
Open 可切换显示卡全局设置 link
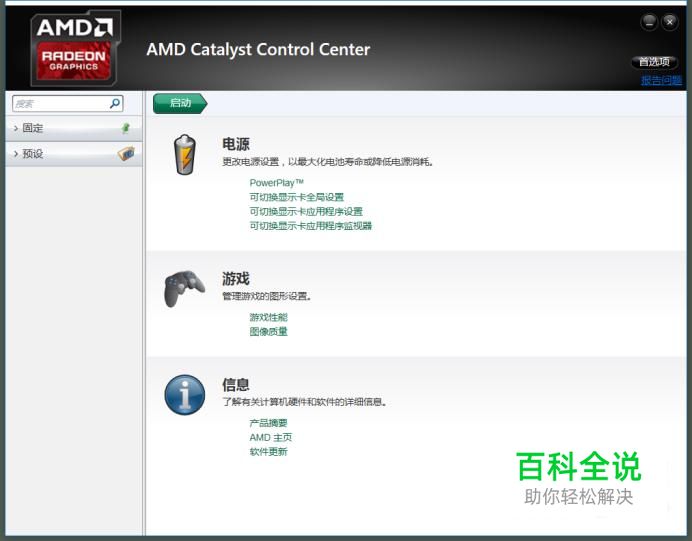[x=297, y=197]
